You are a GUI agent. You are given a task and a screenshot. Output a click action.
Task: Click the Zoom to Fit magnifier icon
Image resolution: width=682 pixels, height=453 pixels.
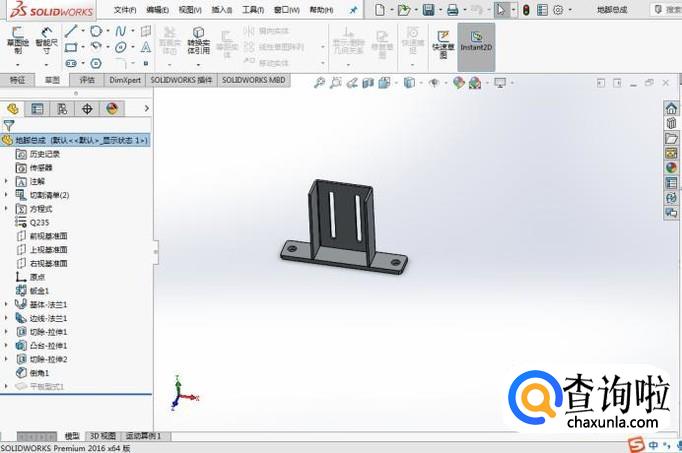click(x=318, y=84)
